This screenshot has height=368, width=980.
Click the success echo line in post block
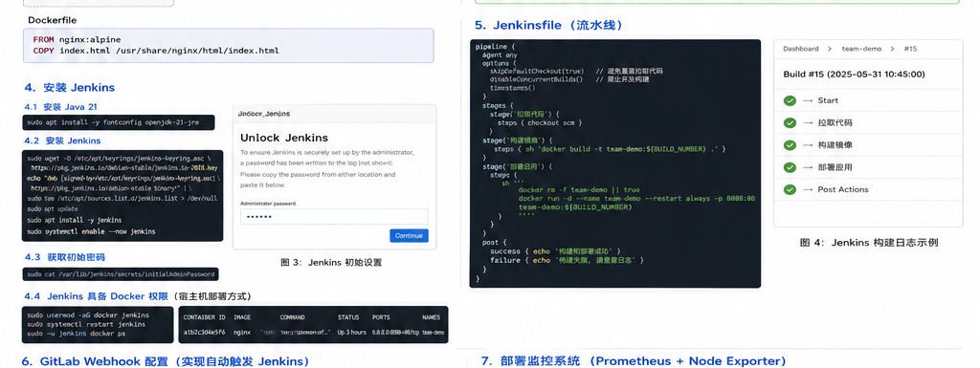point(555,250)
